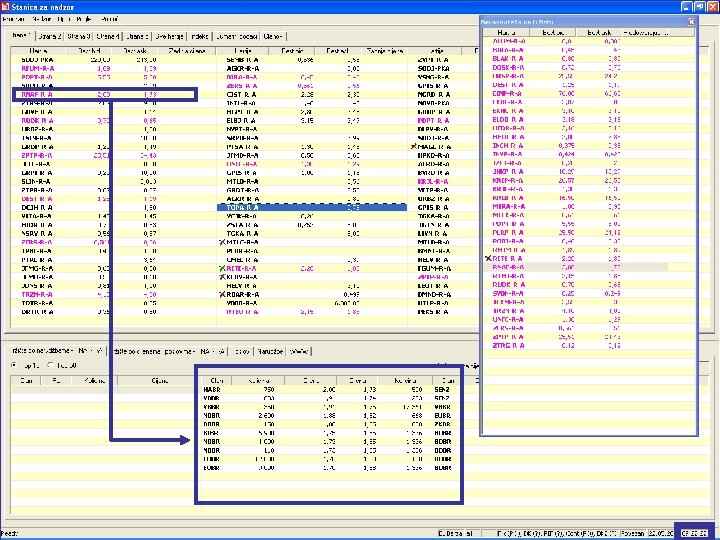Switch to the Strana 2 tab

point(50,36)
